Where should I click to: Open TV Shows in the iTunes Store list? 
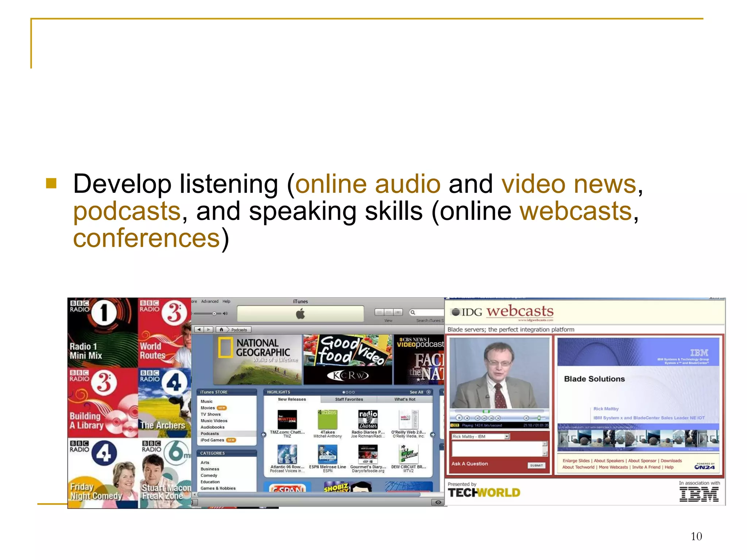tap(210, 415)
